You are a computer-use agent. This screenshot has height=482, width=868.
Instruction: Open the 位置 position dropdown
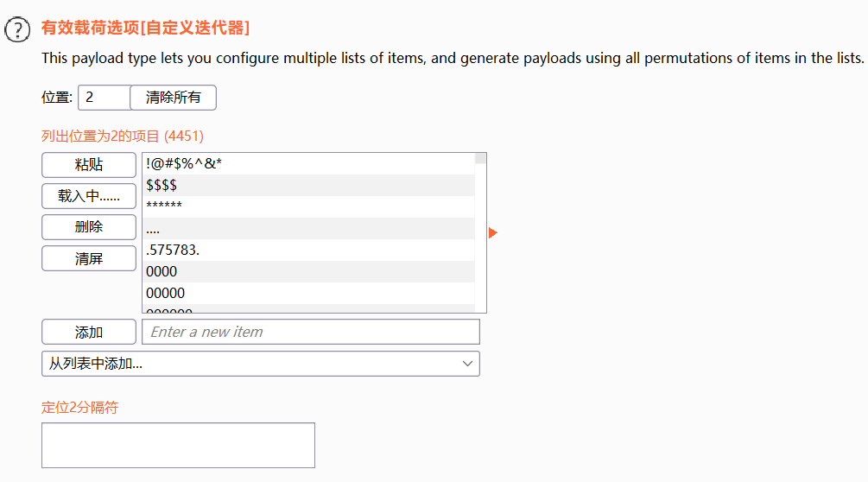click(104, 98)
